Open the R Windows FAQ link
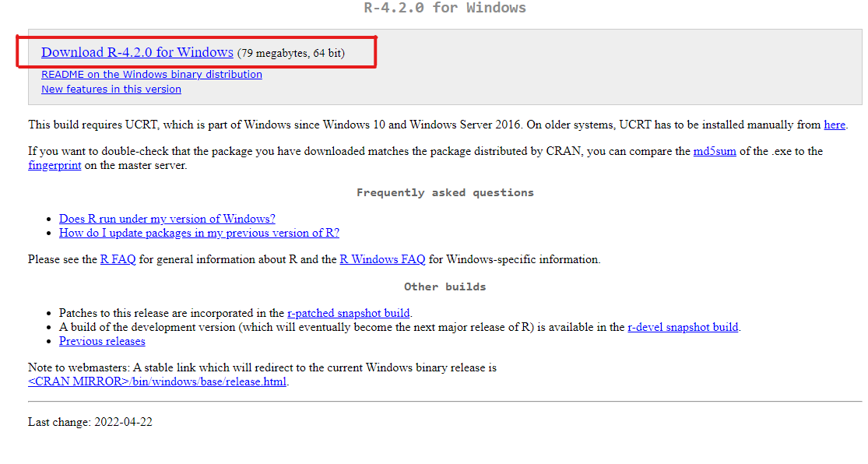 click(382, 259)
